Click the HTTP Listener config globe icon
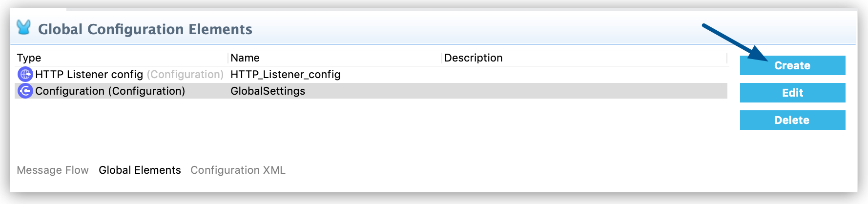The height and width of the screenshot is (204, 868). 25,74
